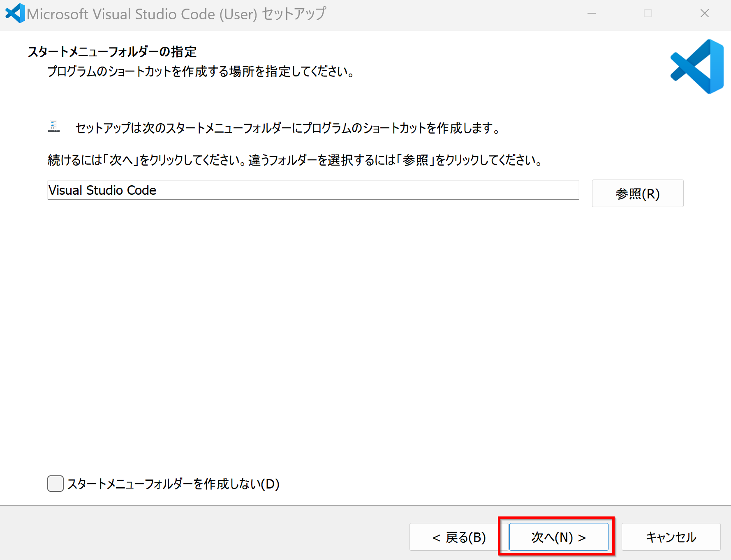
Task: Click the small start menu folder icon
Action: pyautogui.click(x=54, y=127)
